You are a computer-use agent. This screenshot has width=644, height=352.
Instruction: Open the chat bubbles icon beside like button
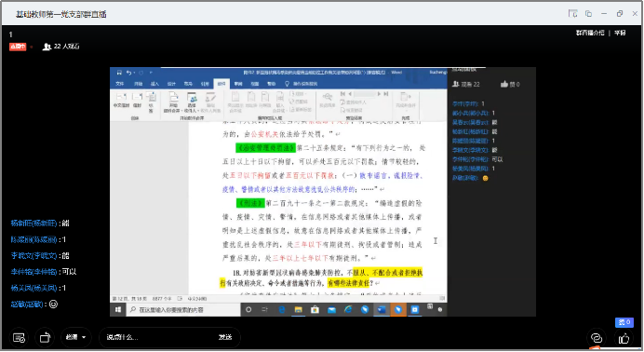click(596, 338)
